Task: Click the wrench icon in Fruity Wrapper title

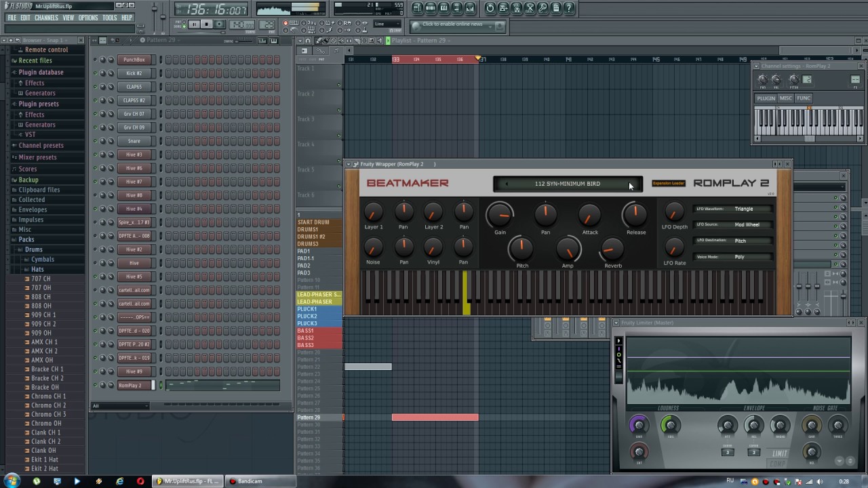Action: (x=355, y=164)
